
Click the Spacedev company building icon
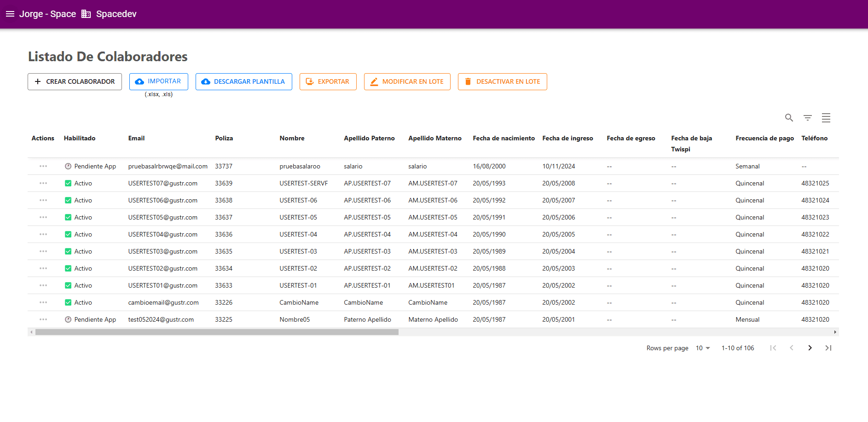tap(86, 14)
